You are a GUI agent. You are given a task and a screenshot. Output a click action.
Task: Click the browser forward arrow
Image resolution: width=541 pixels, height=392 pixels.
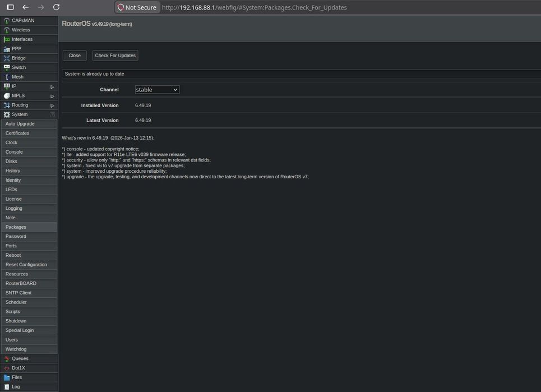41,7
